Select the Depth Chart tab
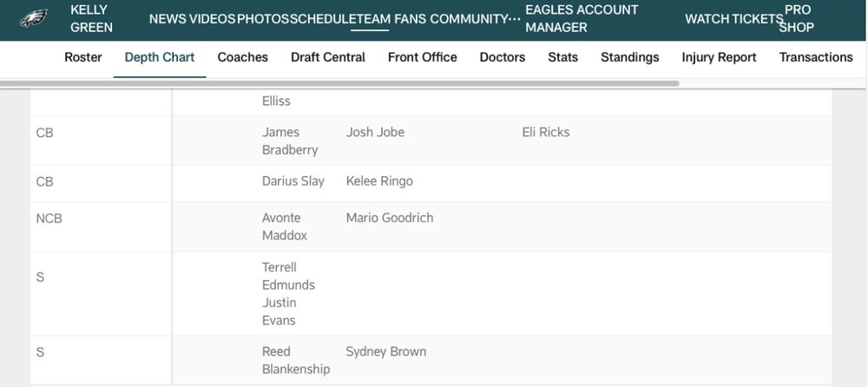The height and width of the screenshot is (387, 868). 160,57
